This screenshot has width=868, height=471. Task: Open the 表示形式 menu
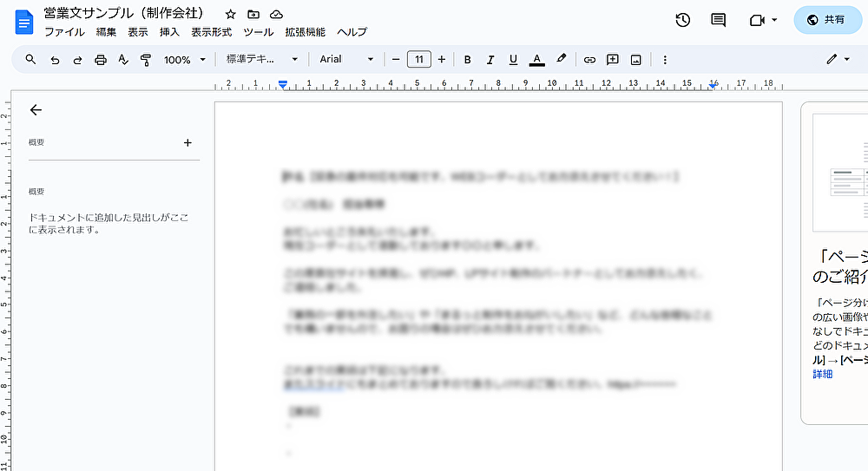(212, 32)
